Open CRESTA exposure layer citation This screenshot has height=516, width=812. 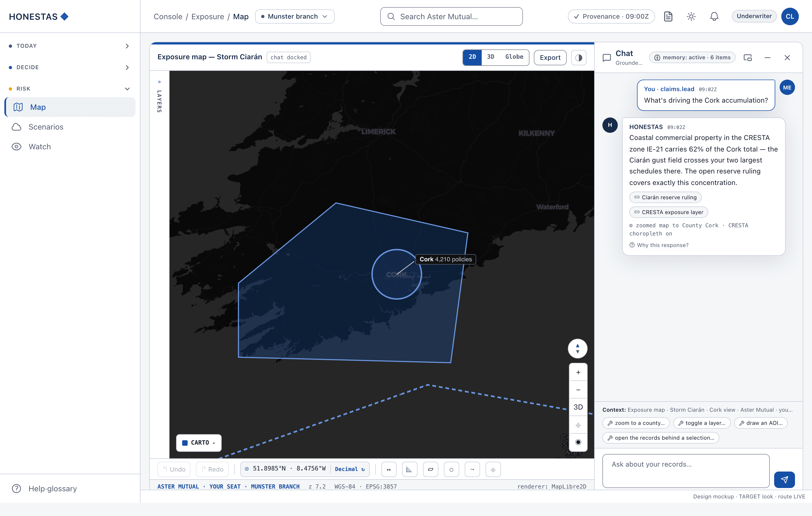click(x=668, y=212)
